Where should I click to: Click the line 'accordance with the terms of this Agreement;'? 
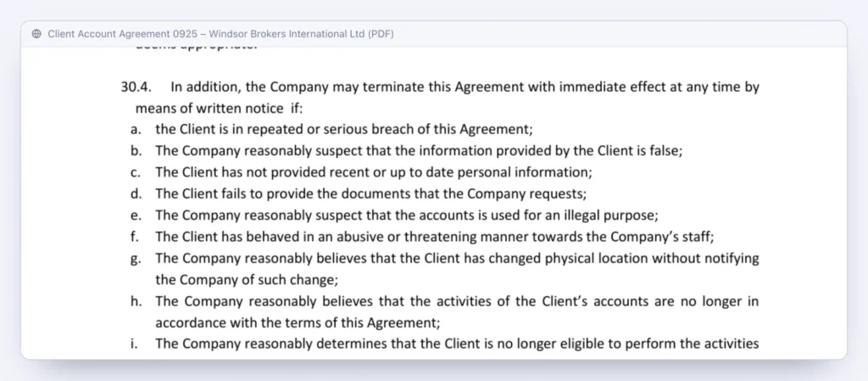[x=298, y=322]
